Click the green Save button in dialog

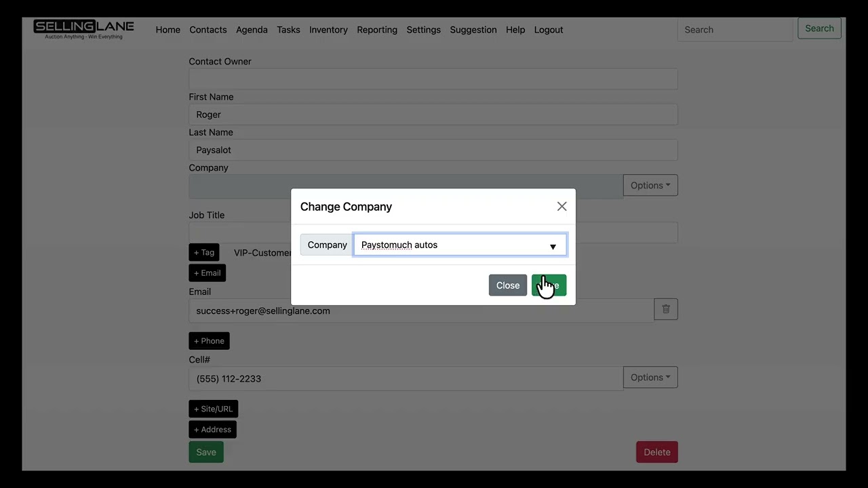pyautogui.click(x=549, y=285)
